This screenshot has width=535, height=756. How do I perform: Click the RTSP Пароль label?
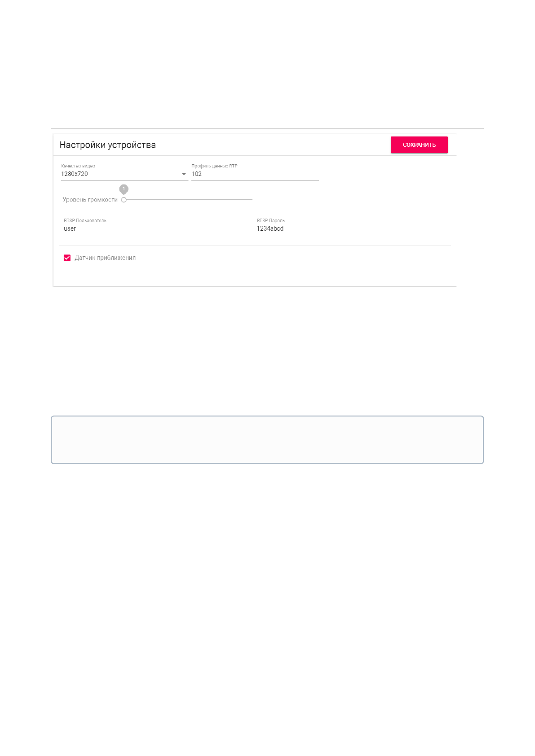click(x=270, y=221)
